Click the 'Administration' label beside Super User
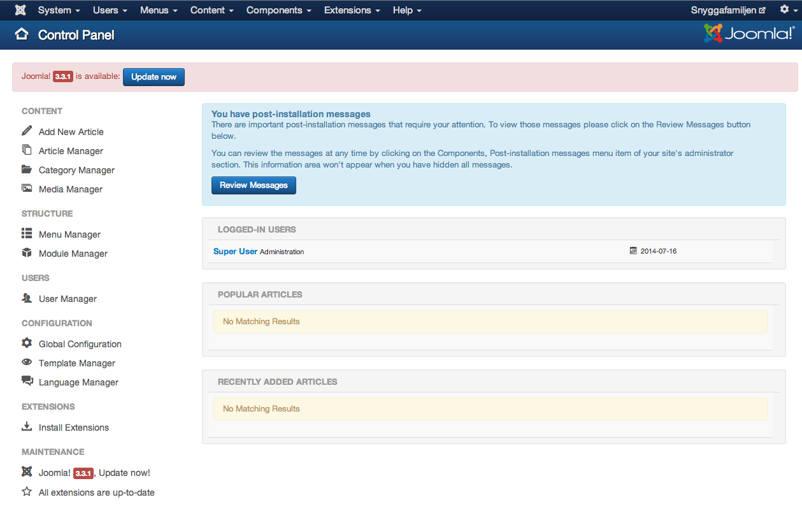 click(x=282, y=252)
